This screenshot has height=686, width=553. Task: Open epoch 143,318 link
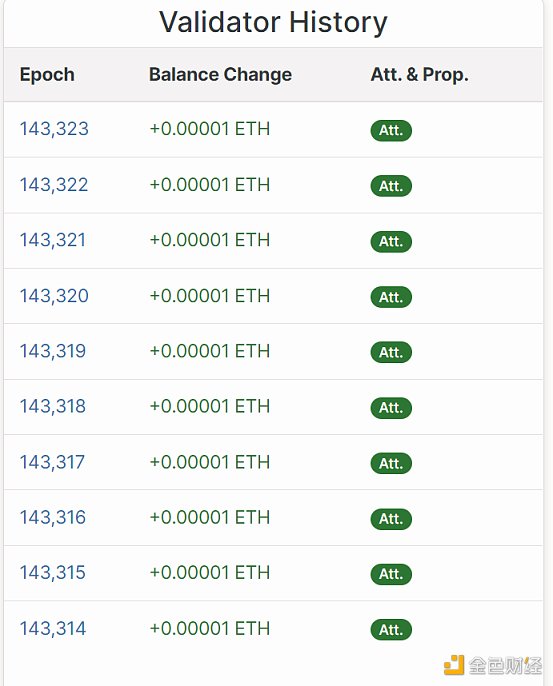coord(53,406)
